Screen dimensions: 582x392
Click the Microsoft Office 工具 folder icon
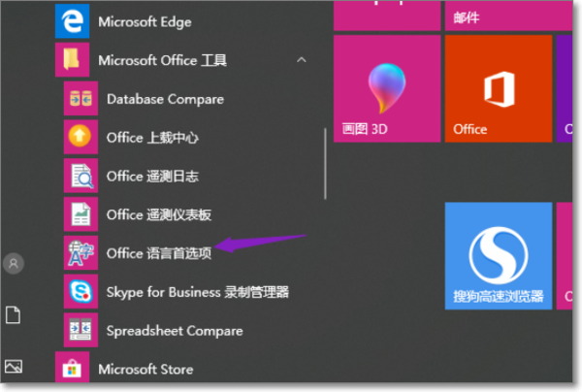[x=71, y=60]
